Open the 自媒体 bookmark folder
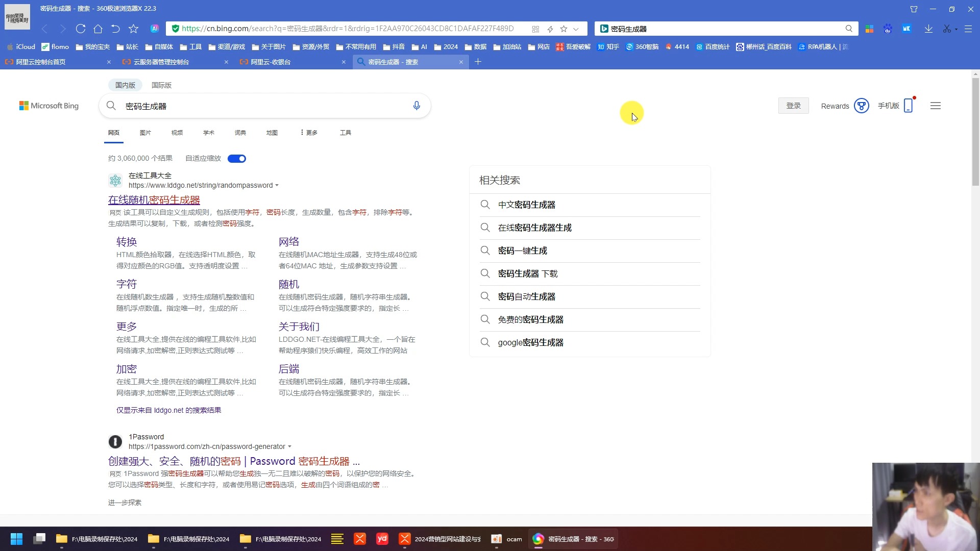This screenshot has height=551, width=980. [x=159, y=46]
